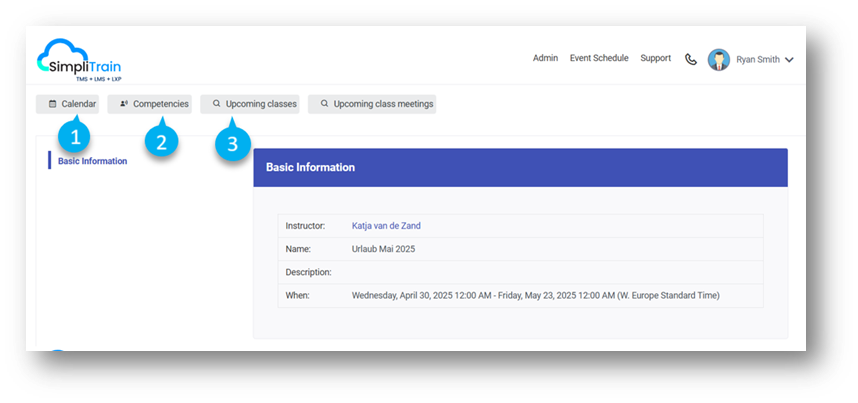Click the blue callout bubble numbered 3
This screenshot has width=858, height=403.
[232, 143]
